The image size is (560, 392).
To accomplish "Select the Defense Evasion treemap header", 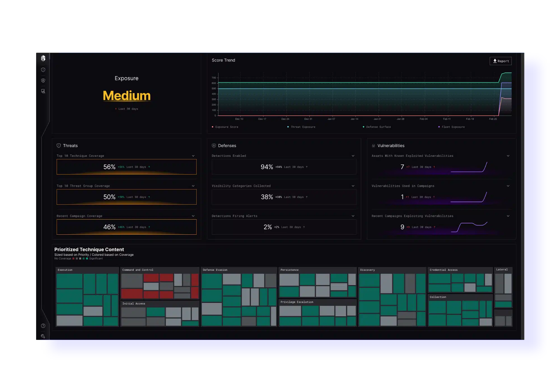I will [215, 270].
